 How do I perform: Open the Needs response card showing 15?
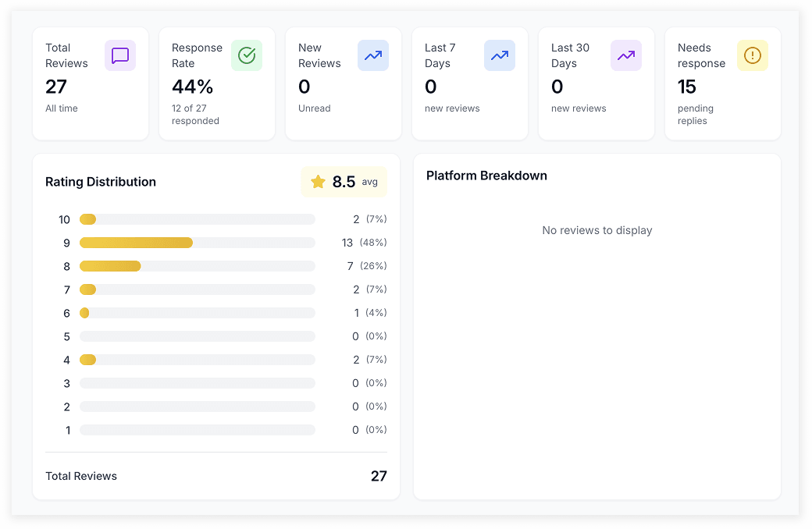point(722,83)
